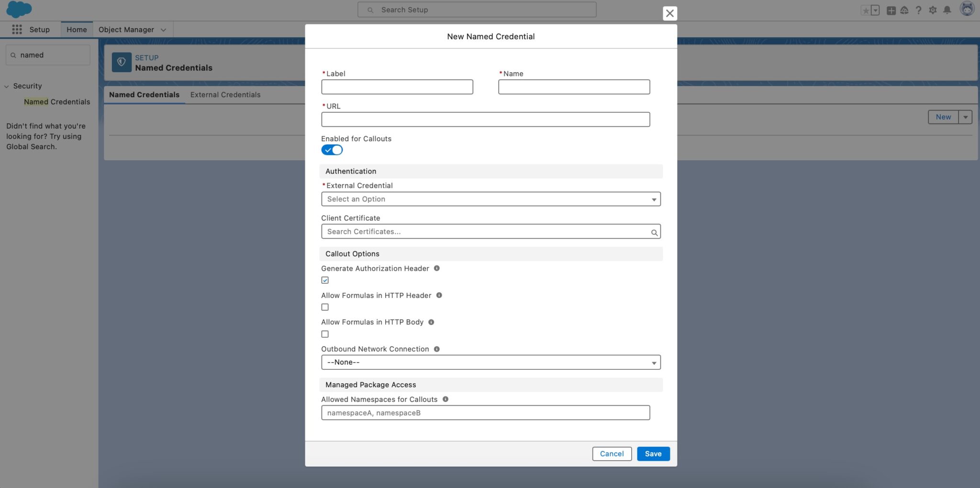Uncheck the Generate Authorization Header checkbox
Screen dimensions: 980x488
[325, 280]
